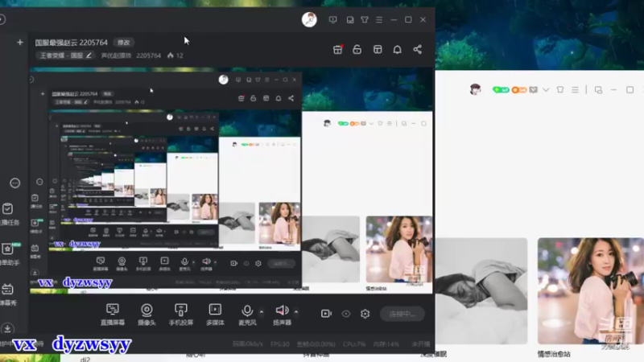
Task: Click the download icon in left sidebar
Action: pos(7,328)
